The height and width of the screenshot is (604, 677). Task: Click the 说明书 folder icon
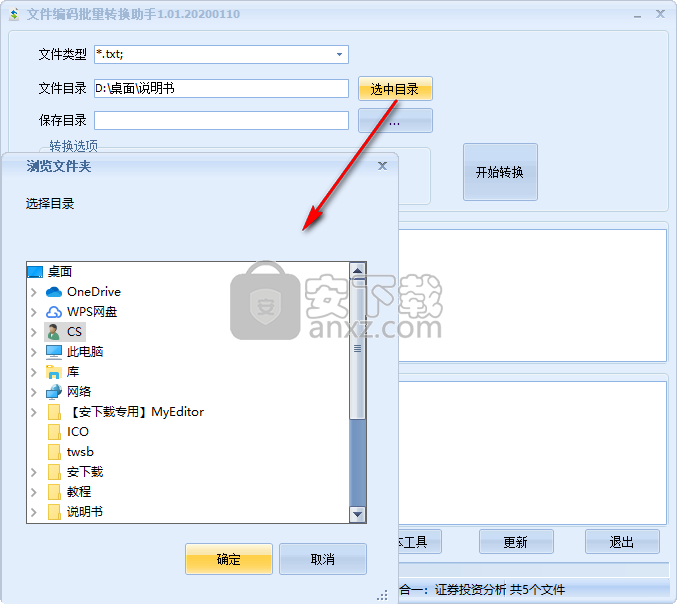pos(54,512)
